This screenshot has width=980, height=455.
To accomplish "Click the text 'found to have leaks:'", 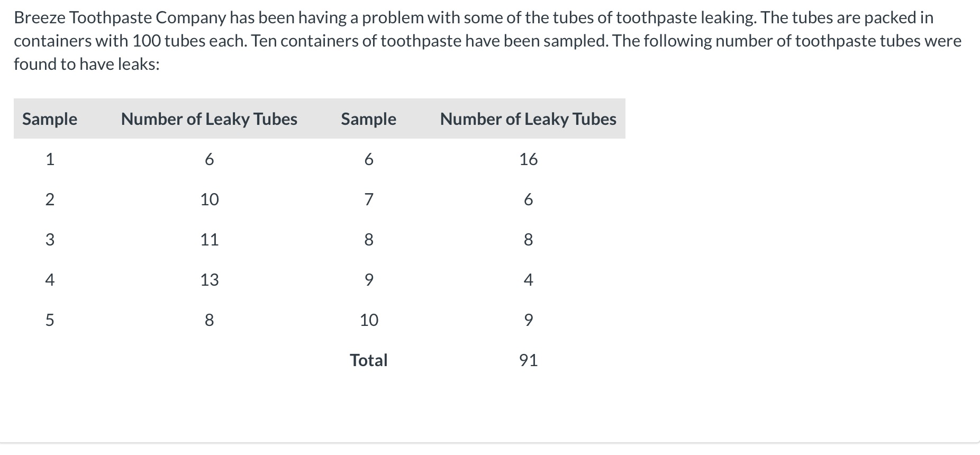I will [87, 64].
